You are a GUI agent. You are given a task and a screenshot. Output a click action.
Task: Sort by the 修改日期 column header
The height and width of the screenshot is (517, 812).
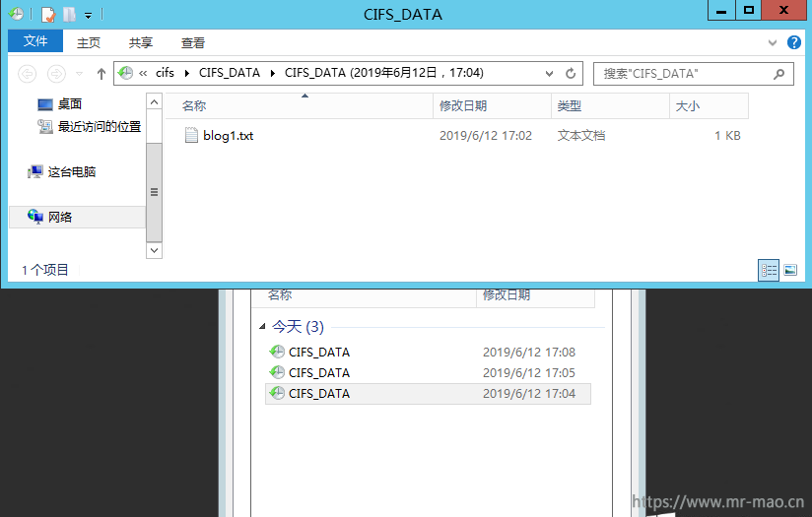click(492, 106)
